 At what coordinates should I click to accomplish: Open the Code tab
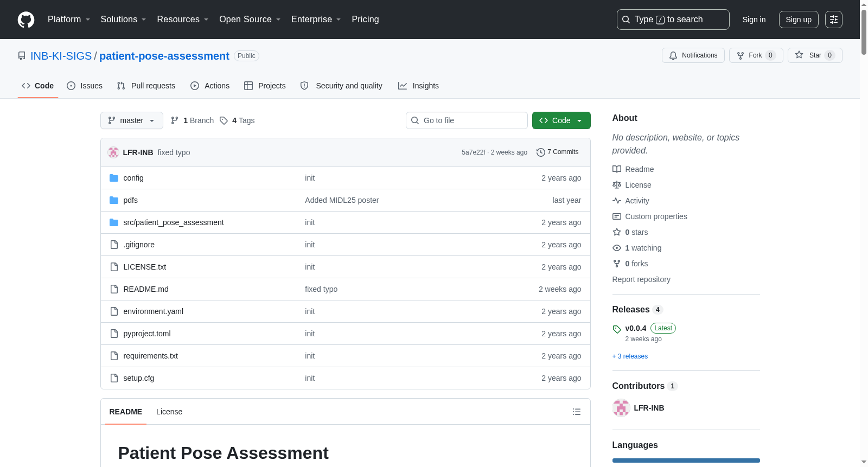coord(38,86)
